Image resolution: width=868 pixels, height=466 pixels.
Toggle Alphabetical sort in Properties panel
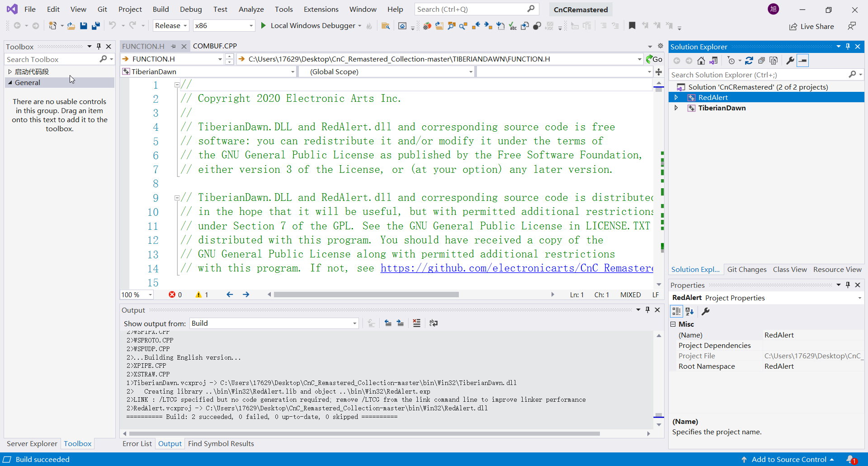click(689, 311)
